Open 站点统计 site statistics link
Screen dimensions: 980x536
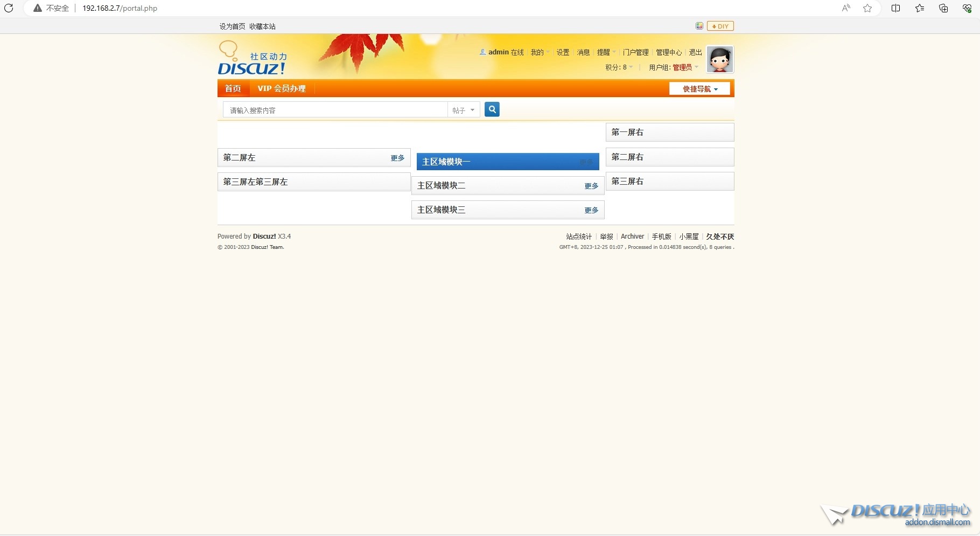pyautogui.click(x=579, y=236)
